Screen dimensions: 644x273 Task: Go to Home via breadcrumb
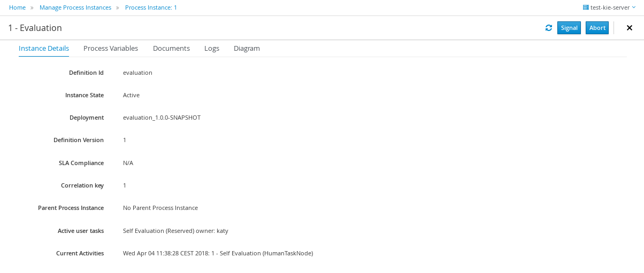(17, 7)
